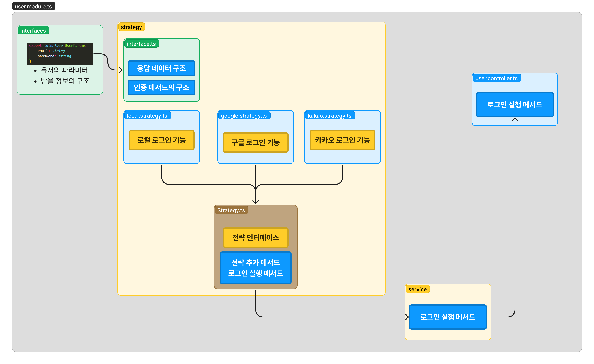Click the kakao.strategy.ts label
Image resolution: width=594 pixels, height=364 pixels.
329,116
